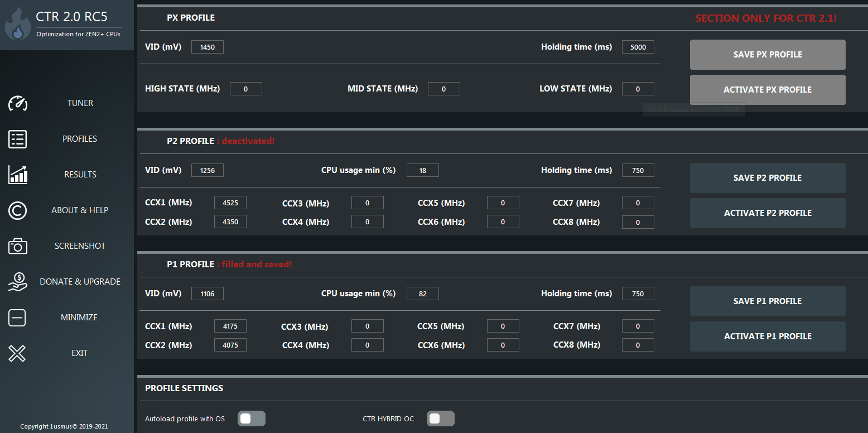Screen dimensions: 868x433
Task: Enable the CTR HYBRID OC switch
Action: (x=441, y=418)
